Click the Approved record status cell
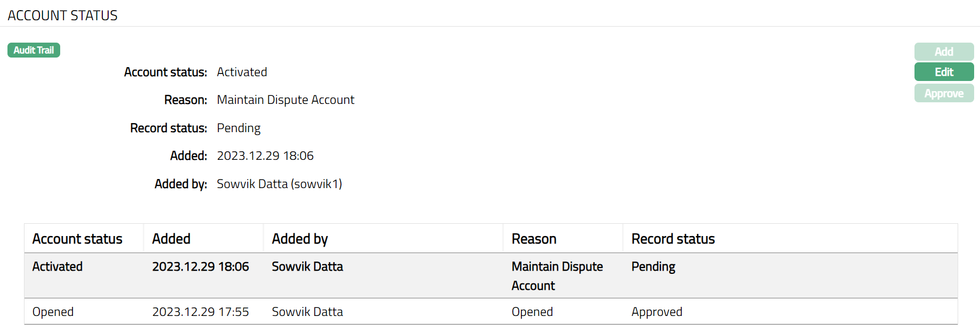The image size is (980, 333). point(656,312)
